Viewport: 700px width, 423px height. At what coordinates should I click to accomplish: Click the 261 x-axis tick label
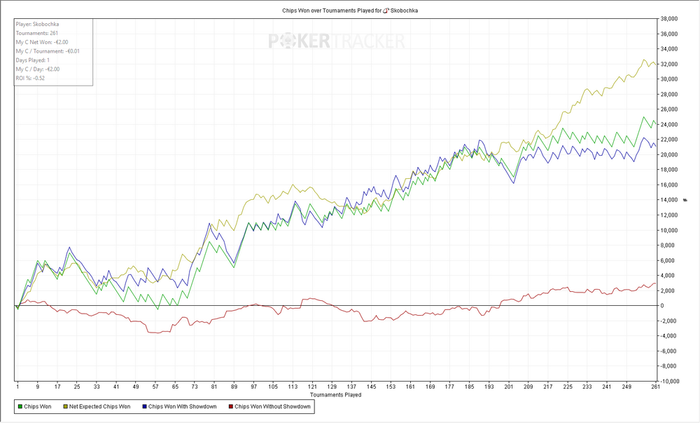[x=655, y=387]
